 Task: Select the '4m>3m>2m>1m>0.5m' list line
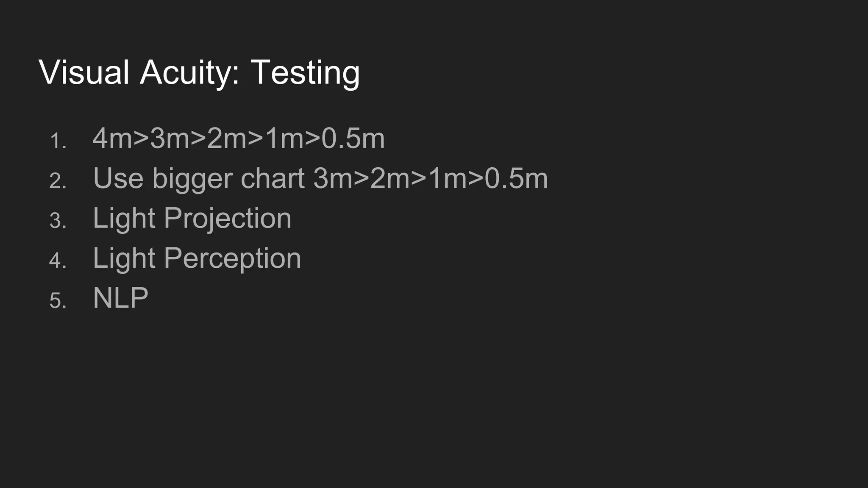pyautogui.click(x=239, y=139)
